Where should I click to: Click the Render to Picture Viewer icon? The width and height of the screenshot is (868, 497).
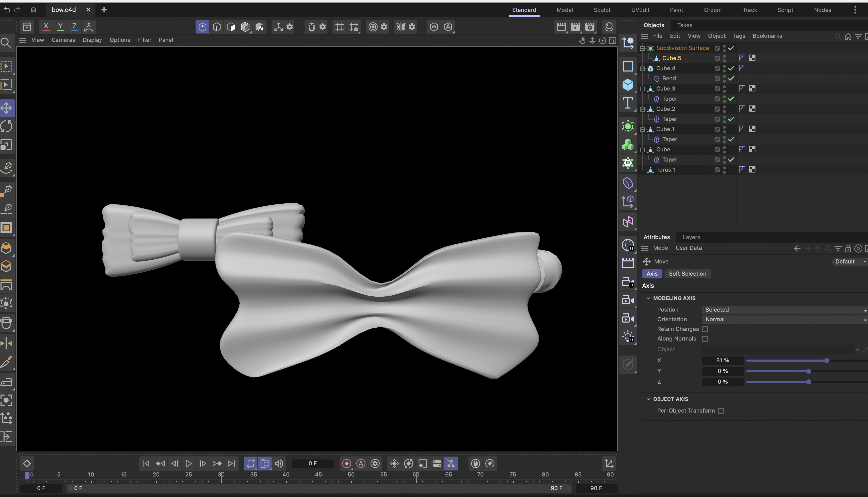tap(575, 27)
